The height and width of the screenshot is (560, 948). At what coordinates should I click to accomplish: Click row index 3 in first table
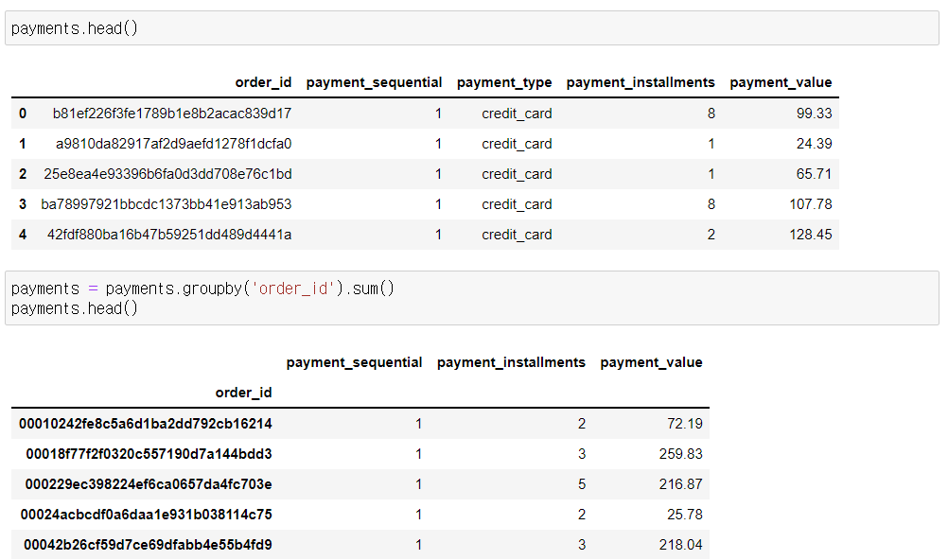click(x=23, y=203)
